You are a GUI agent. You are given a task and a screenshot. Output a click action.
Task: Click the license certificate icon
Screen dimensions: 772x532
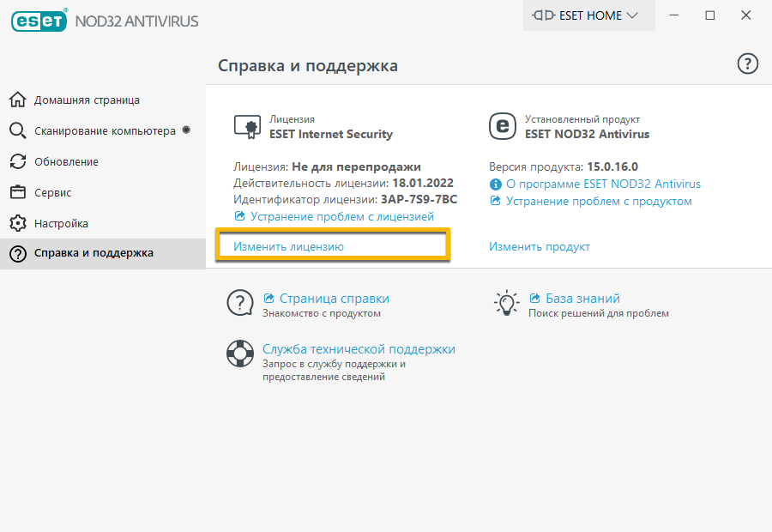(x=247, y=127)
